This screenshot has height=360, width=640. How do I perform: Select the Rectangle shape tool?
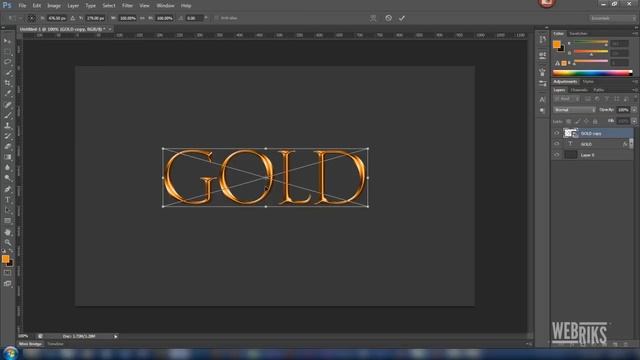pos(7,221)
